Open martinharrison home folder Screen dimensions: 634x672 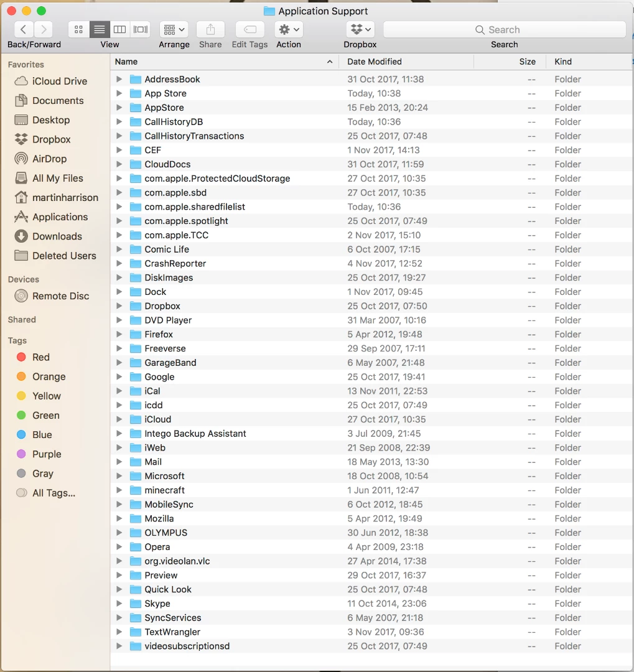click(x=57, y=198)
